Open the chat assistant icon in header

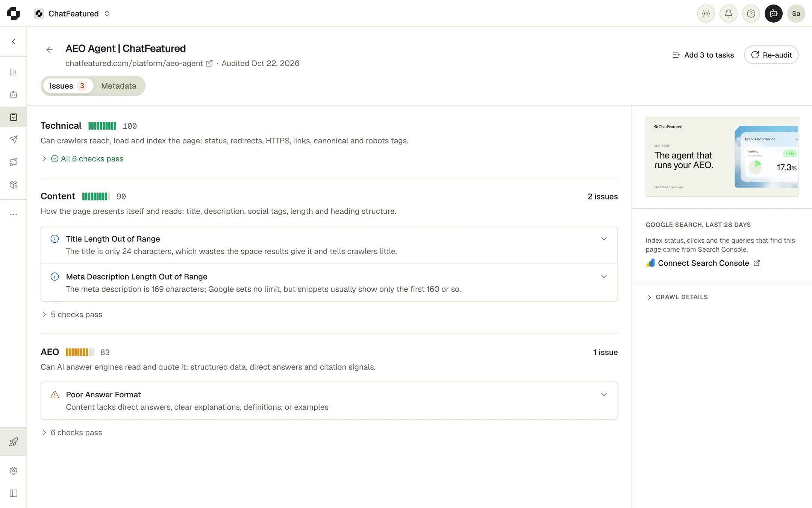(773, 14)
